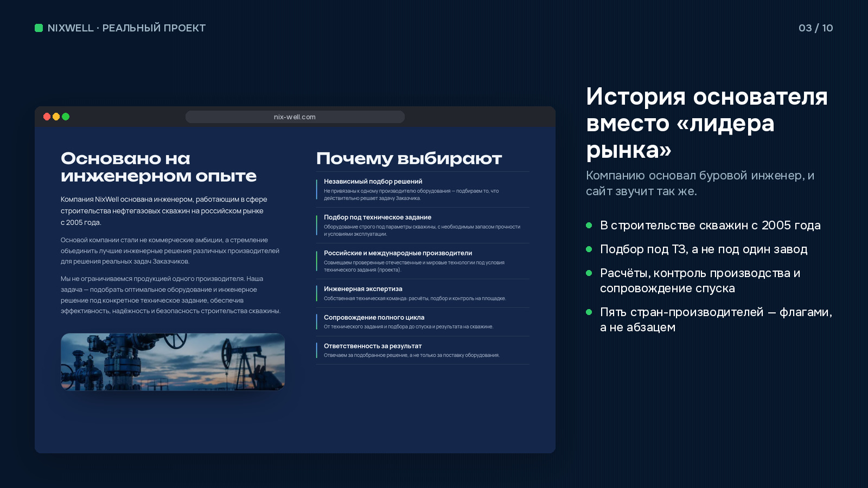Image resolution: width=868 pixels, height=488 pixels.
Task: Click paragraph starting Компания NixWell основана инженером
Action: (x=164, y=211)
